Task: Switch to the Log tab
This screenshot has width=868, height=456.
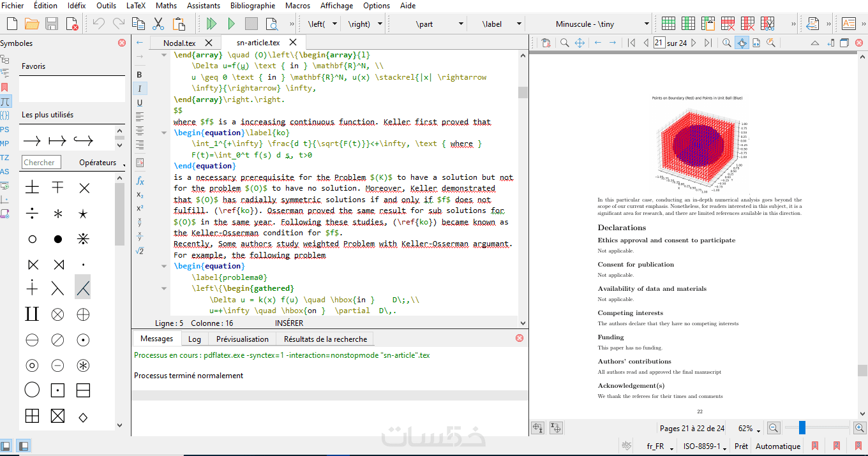Action: [195, 339]
